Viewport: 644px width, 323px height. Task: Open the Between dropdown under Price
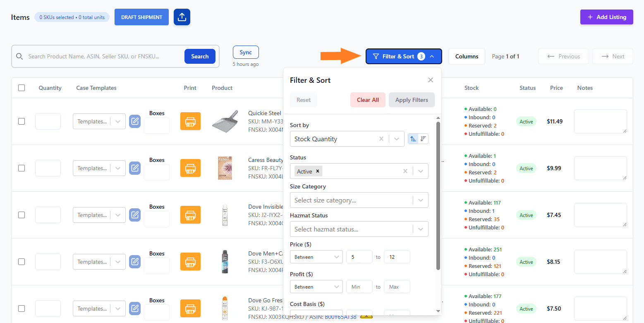point(316,256)
